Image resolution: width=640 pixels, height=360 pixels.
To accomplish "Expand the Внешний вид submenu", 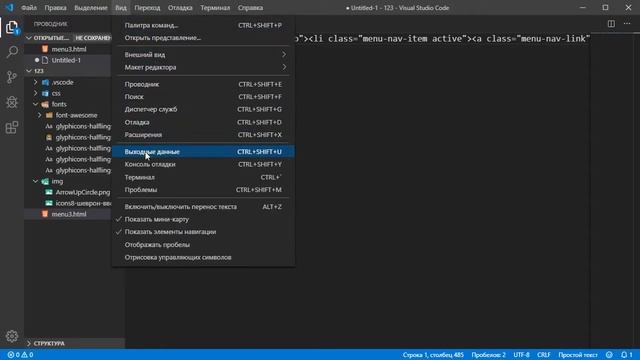I will click(x=203, y=54).
